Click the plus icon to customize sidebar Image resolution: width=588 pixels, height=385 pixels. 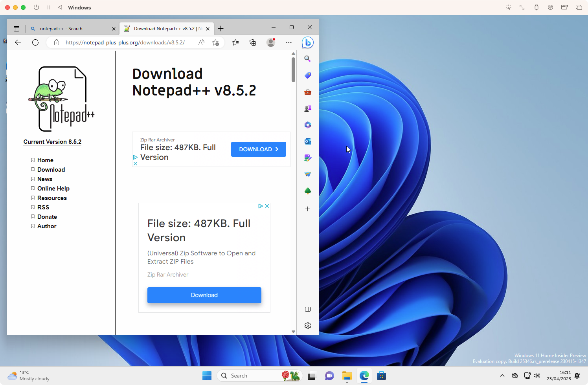pos(308,209)
